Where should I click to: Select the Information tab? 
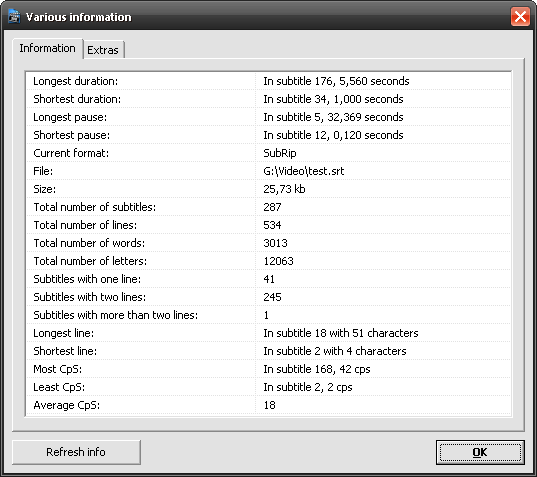(48, 48)
